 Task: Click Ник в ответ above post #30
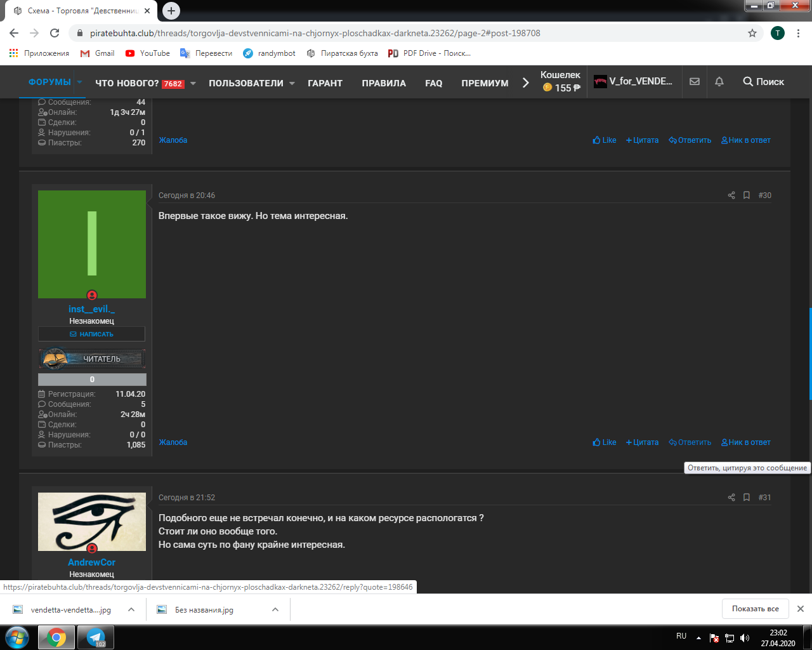(746, 140)
